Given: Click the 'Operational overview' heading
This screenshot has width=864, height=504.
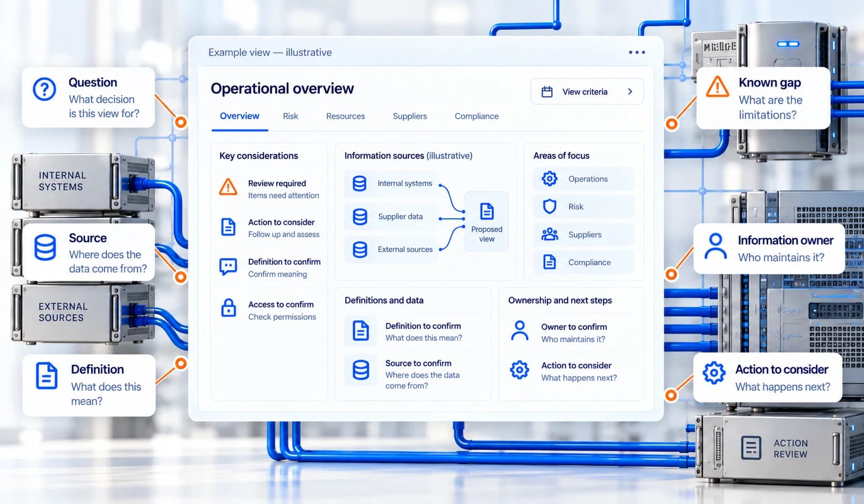Looking at the screenshot, I should pyautogui.click(x=282, y=88).
